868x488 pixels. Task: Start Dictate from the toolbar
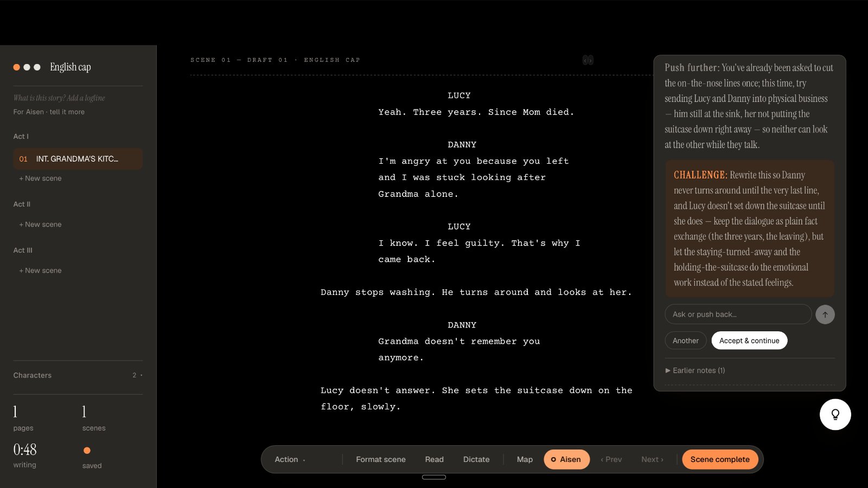tap(476, 459)
